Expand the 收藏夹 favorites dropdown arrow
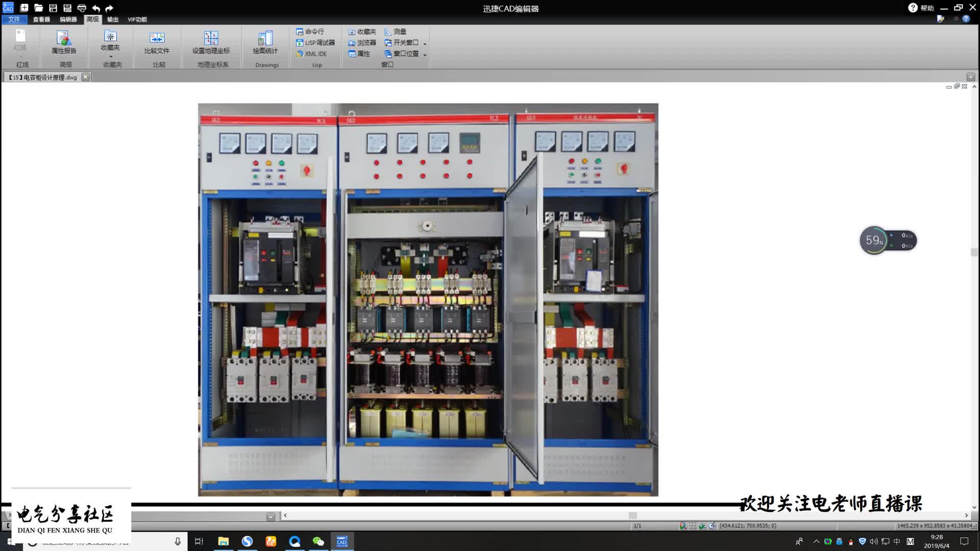The image size is (980, 551). (110, 57)
